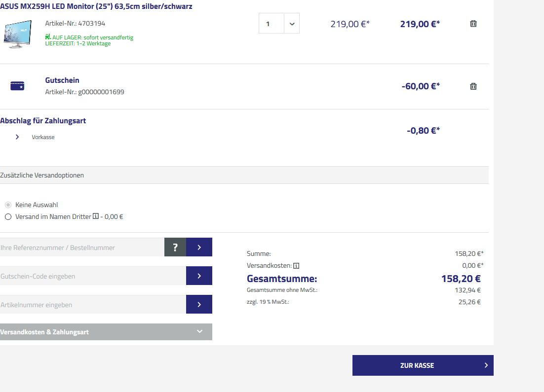Click the Gutschein voucher card icon
544x392 pixels.
[x=17, y=86]
